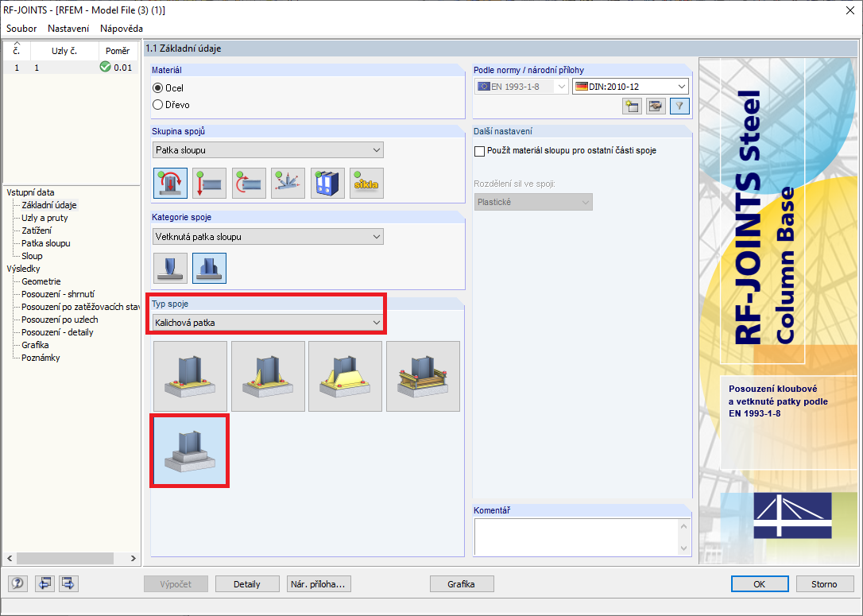Open the Skupina spojů Patka sloupu dropdown

click(268, 149)
